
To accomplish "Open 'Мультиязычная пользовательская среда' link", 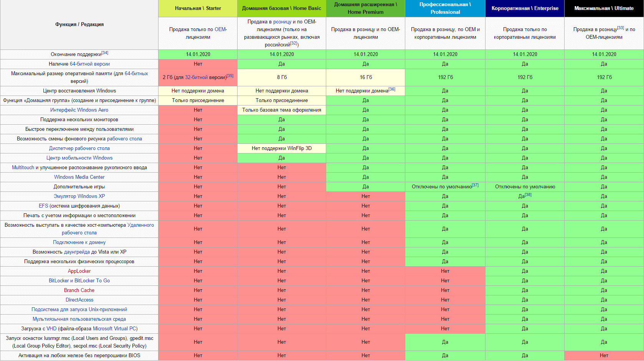I will point(79,319).
